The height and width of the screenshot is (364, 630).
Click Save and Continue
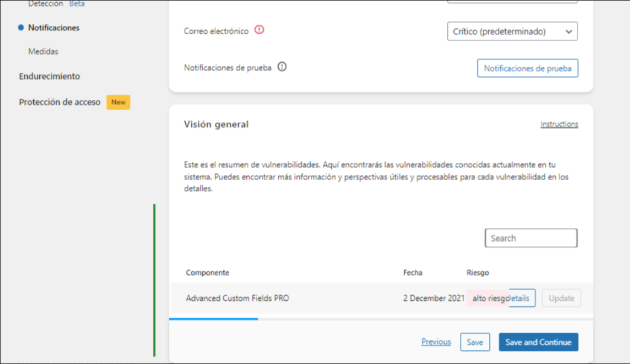click(x=538, y=342)
